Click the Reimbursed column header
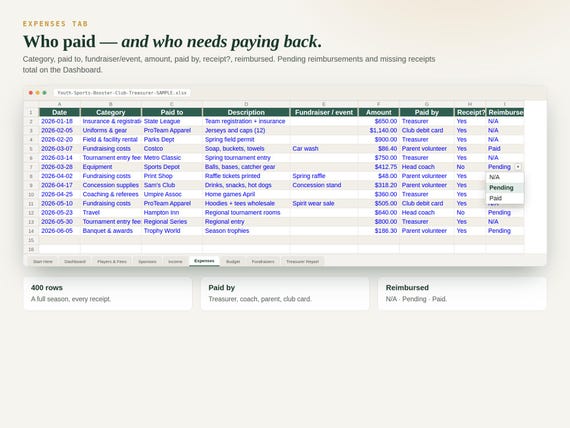This screenshot has height=428, width=570. 505,112
